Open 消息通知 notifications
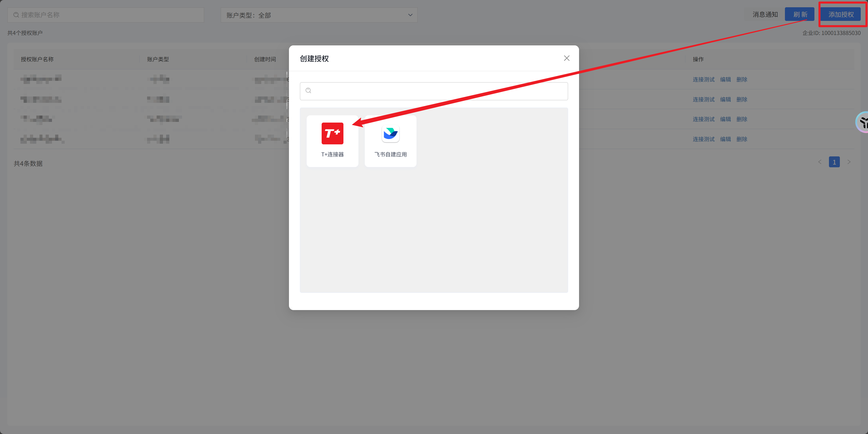The width and height of the screenshot is (868, 434). (765, 15)
